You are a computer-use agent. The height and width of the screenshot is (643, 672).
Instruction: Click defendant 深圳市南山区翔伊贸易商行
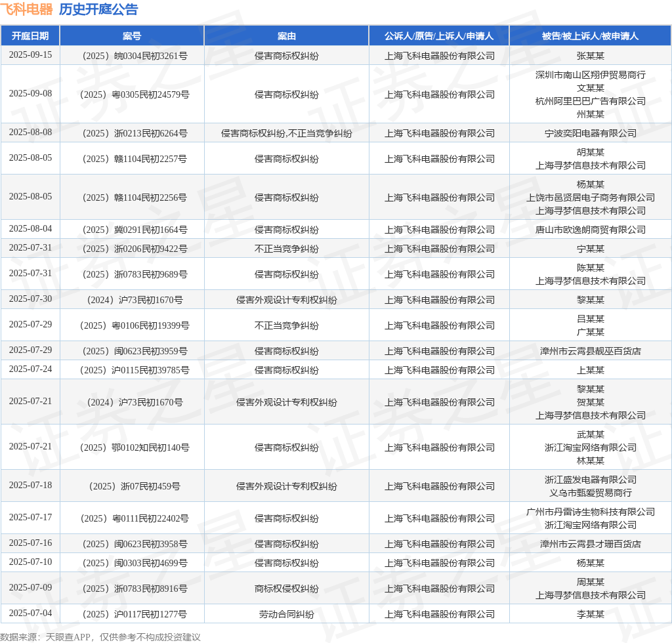pyautogui.click(x=590, y=75)
